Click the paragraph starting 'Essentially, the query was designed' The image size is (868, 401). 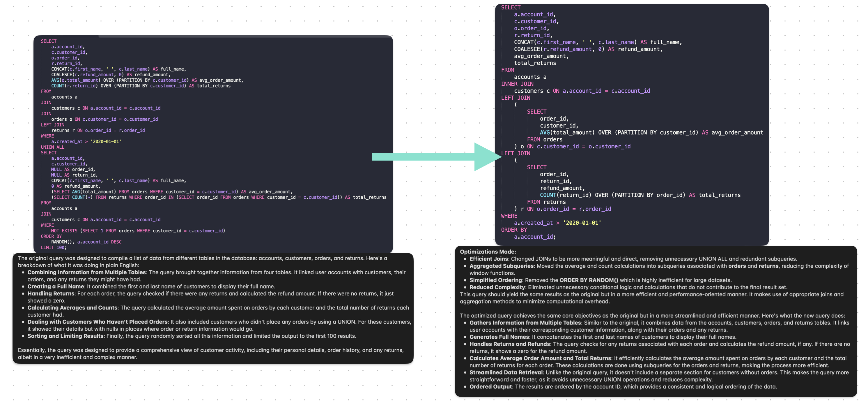click(211, 353)
